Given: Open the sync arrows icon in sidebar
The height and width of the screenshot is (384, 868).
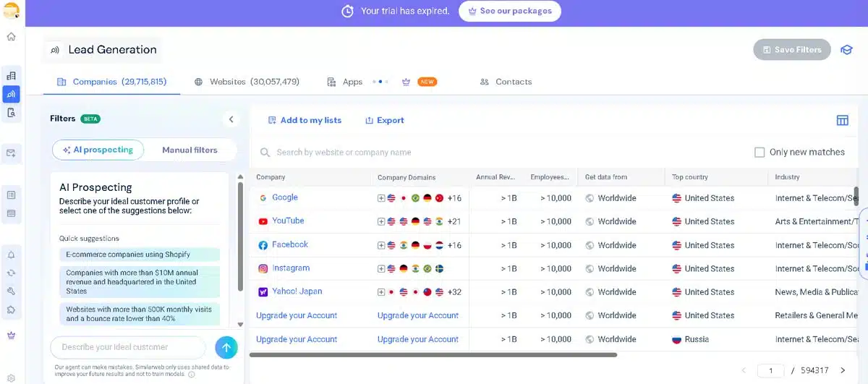Looking at the screenshot, I should click(x=11, y=273).
